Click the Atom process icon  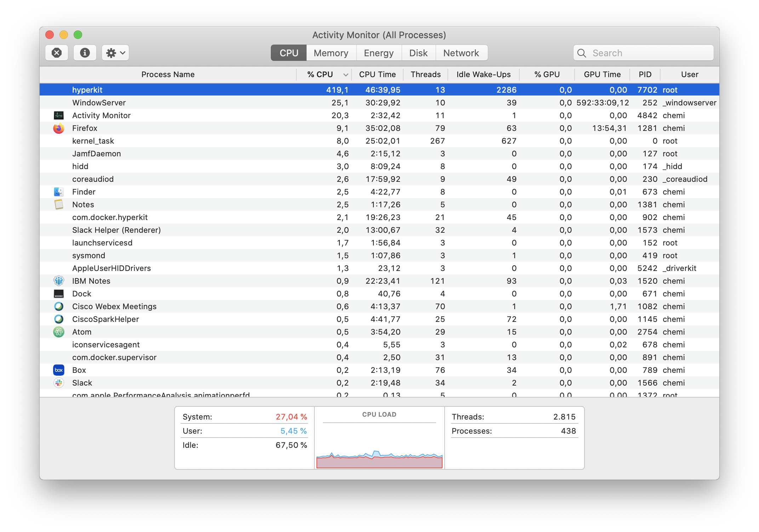pyautogui.click(x=59, y=332)
